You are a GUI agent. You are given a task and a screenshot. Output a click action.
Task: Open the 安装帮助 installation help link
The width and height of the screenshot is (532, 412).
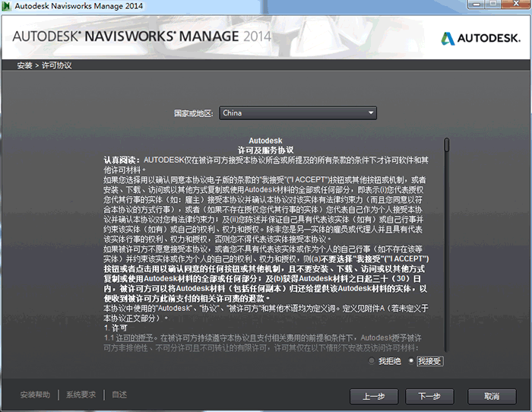35,395
